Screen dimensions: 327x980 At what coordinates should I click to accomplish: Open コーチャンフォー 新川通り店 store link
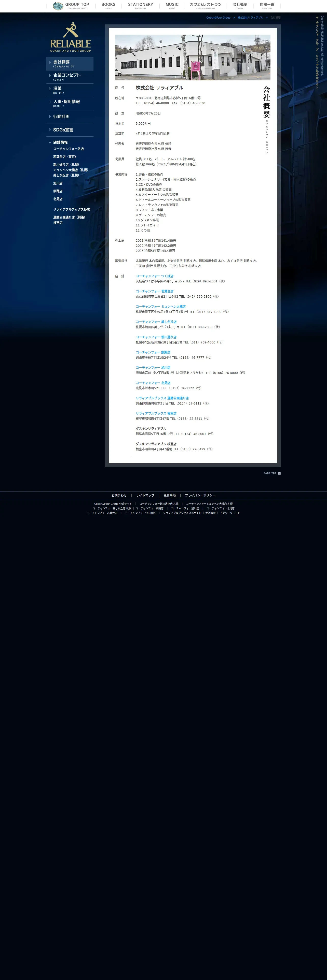(156, 337)
